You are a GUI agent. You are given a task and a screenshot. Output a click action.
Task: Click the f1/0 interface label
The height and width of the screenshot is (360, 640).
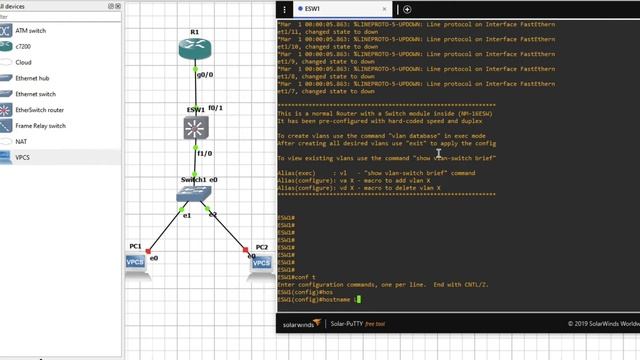pyautogui.click(x=205, y=153)
